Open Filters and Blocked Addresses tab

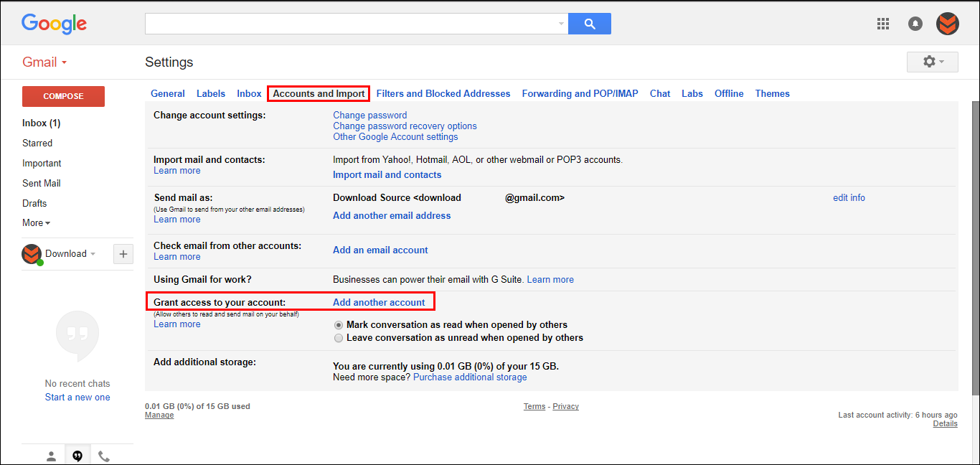pyautogui.click(x=443, y=93)
